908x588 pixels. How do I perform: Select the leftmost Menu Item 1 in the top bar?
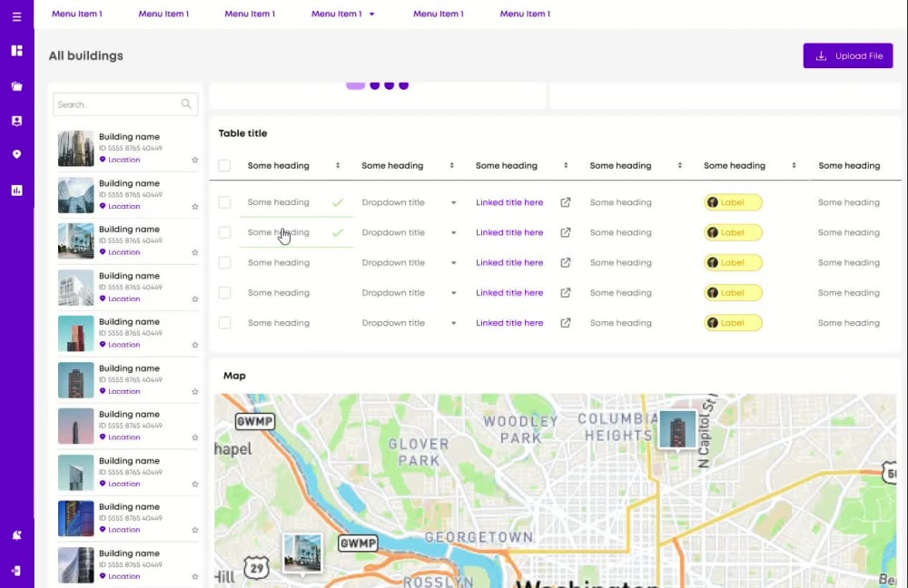pos(76,14)
